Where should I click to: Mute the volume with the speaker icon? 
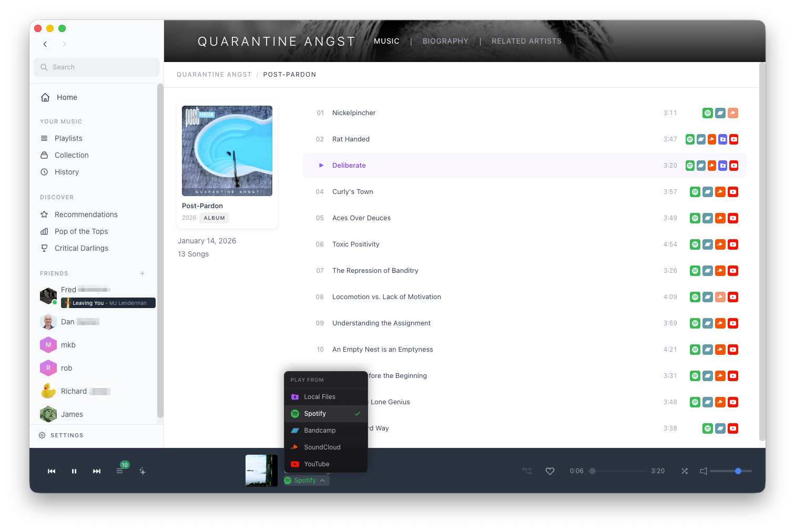click(704, 471)
